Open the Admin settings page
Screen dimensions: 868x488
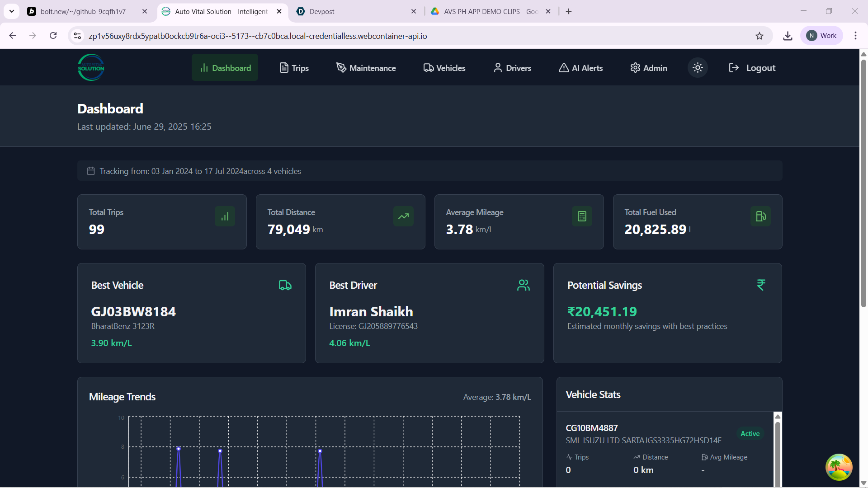(649, 68)
